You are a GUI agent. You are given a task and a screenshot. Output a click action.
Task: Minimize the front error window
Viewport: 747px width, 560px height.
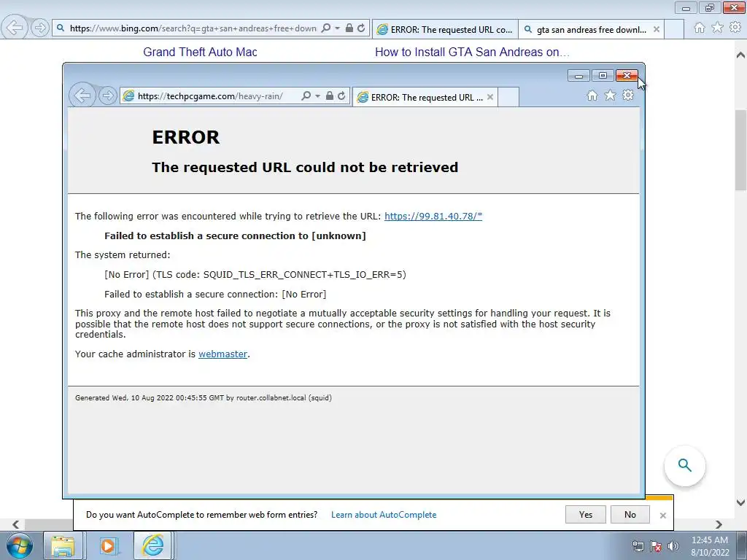point(578,76)
